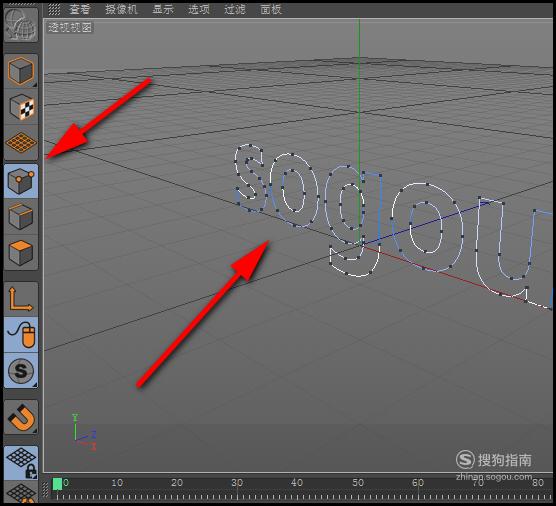This screenshot has height=506, width=556.
Task: Click the 透视视图 viewport label
Action: tap(70, 27)
